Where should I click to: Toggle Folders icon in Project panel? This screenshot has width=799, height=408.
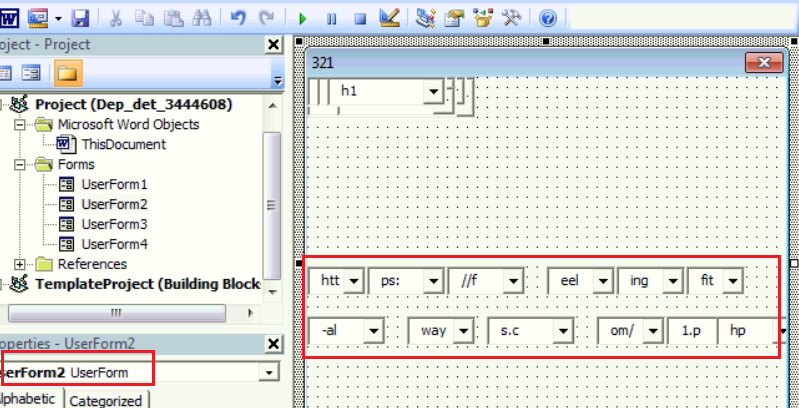click(68, 74)
